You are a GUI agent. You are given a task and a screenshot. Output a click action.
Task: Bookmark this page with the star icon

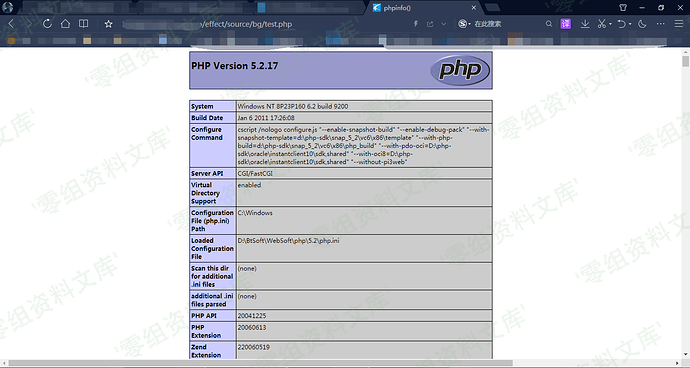tap(108, 24)
